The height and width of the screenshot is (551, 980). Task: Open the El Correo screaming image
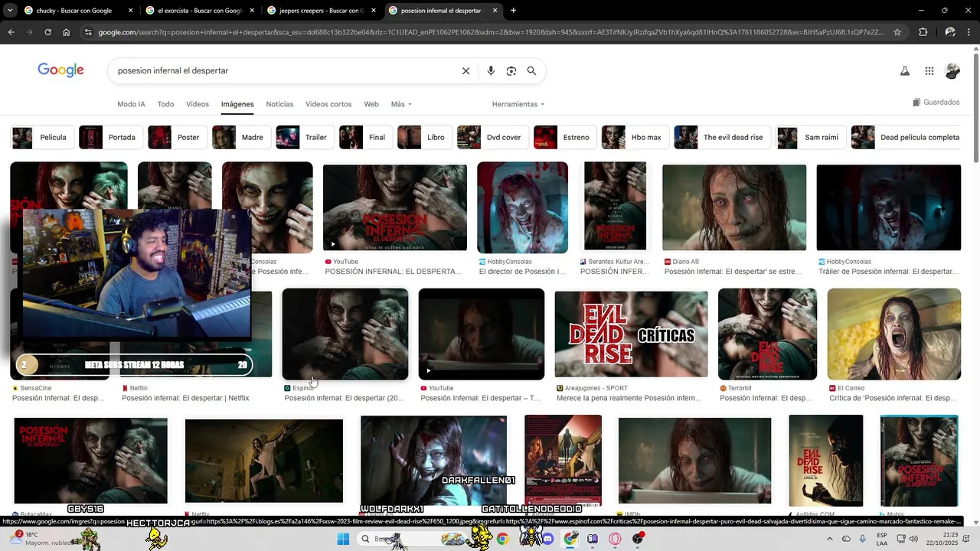click(893, 334)
